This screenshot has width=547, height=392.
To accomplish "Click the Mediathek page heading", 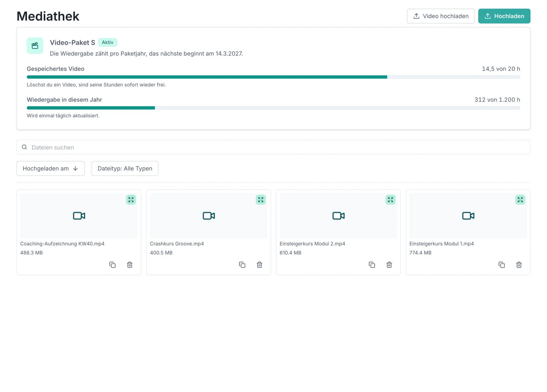I will point(48,16).
